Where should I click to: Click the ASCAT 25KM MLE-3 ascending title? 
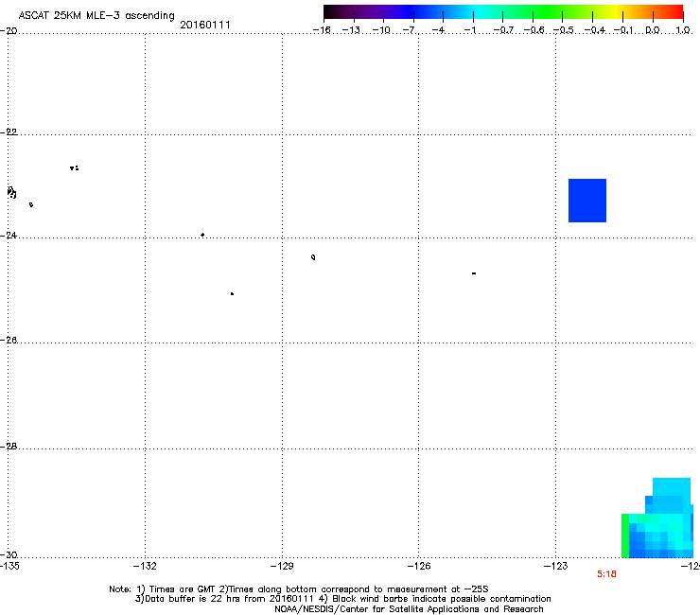pos(96,16)
